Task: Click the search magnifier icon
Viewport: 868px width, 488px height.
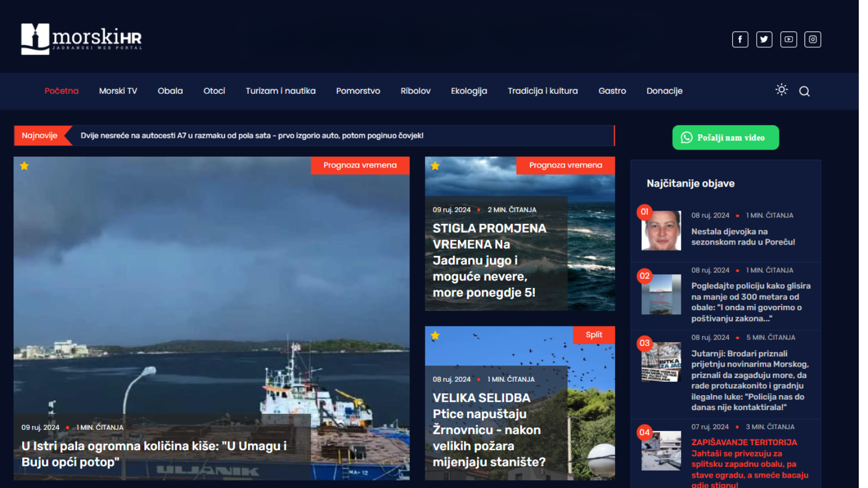Action: click(804, 92)
